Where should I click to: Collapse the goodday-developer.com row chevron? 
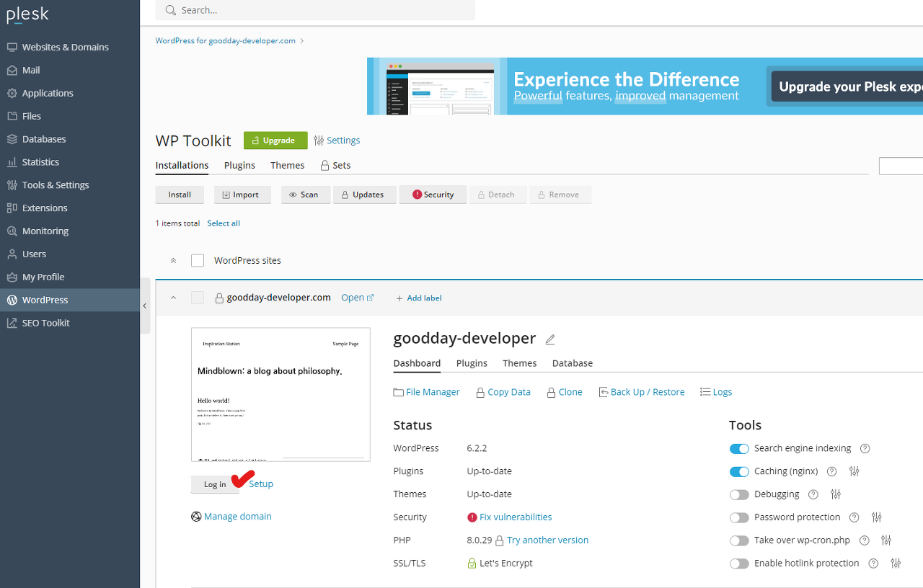[173, 298]
